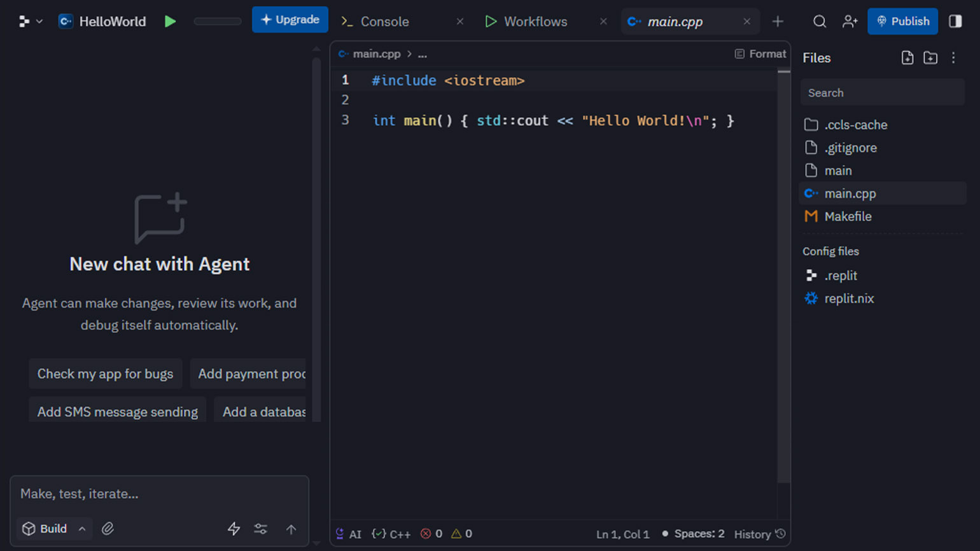980x551 pixels.
Task: Toggle AI assistant in status bar
Action: pos(348,534)
